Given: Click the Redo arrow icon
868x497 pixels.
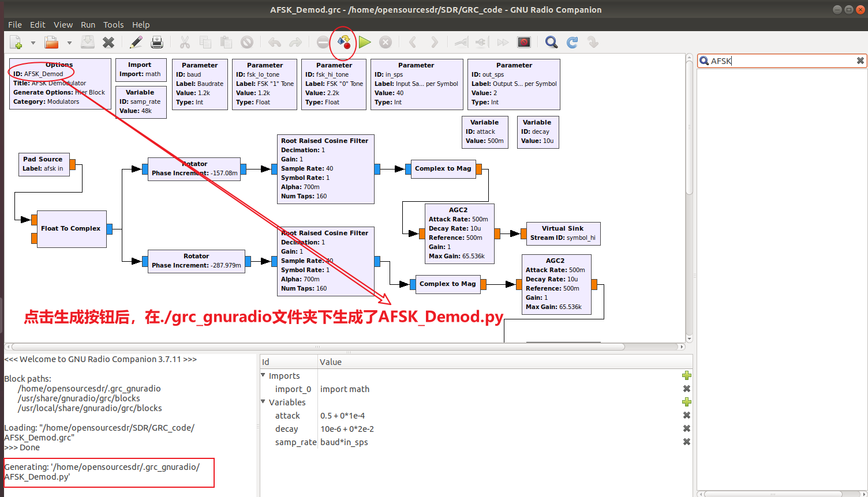Looking at the screenshot, I should 295,42.
